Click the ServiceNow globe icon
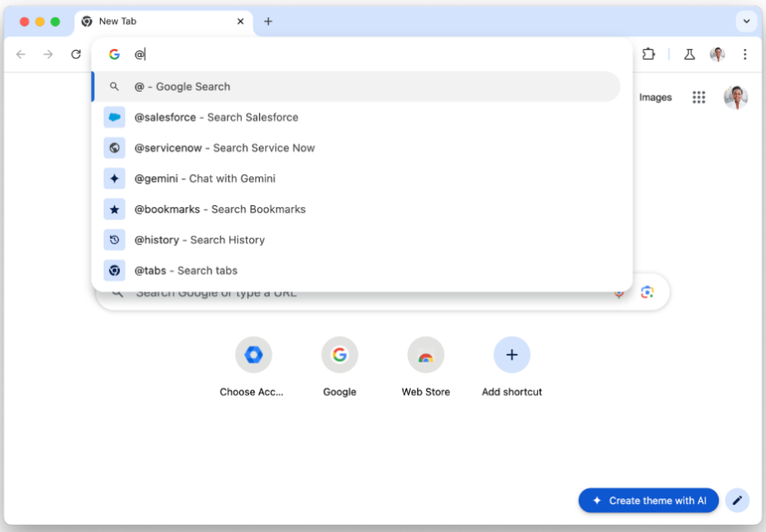This screenshot has height=532, width=766. [114, 148]
